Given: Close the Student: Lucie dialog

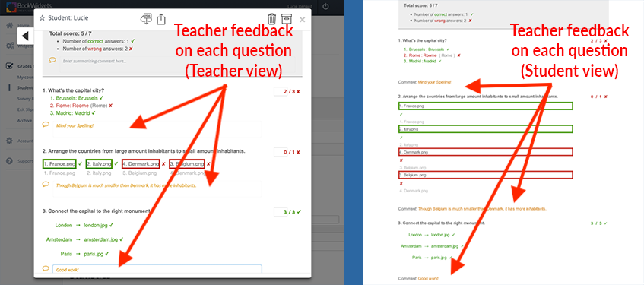Looking at the screenshot, I should pyautogui.click(x=303, y=19).
